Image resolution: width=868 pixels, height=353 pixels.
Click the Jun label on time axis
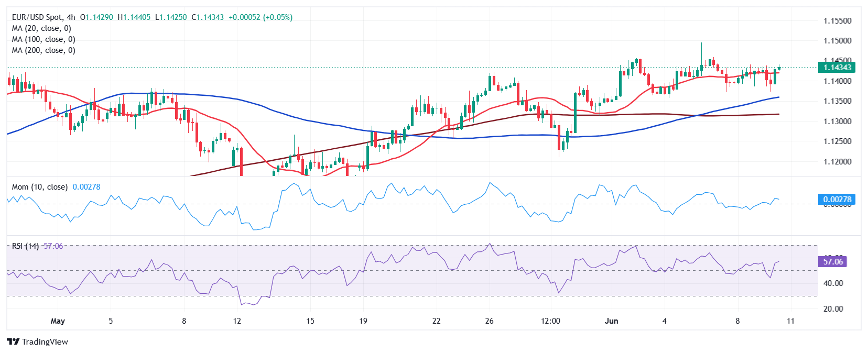pos(611,321)
